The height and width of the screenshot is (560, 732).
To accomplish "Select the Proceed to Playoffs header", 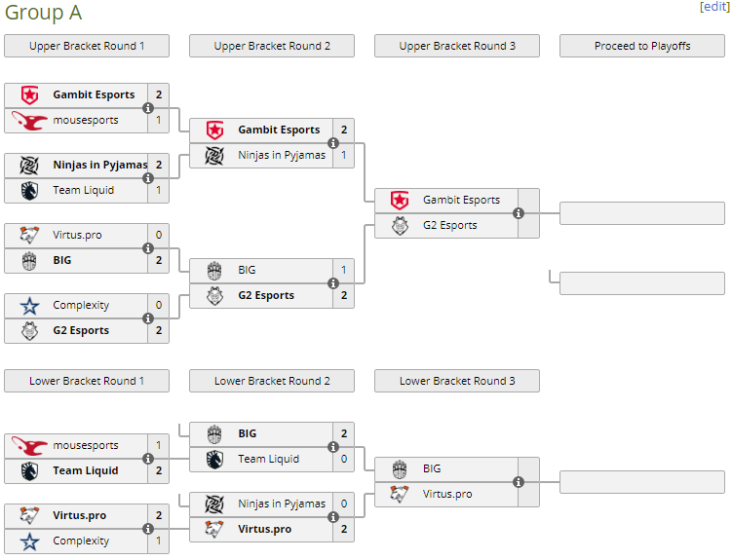I will (x=642, y=46).
